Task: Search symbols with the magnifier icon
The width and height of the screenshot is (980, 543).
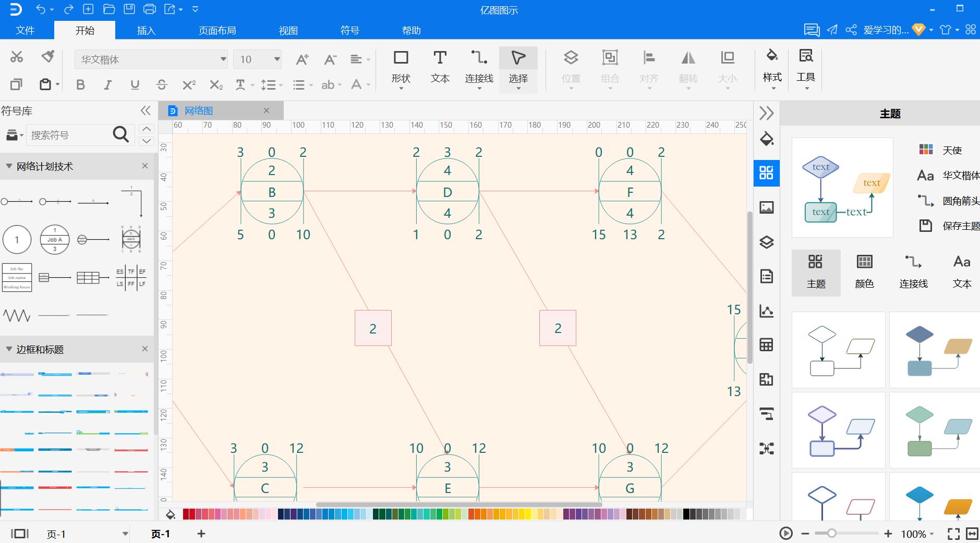Action: pyautogui.click(x=120, y=134)
